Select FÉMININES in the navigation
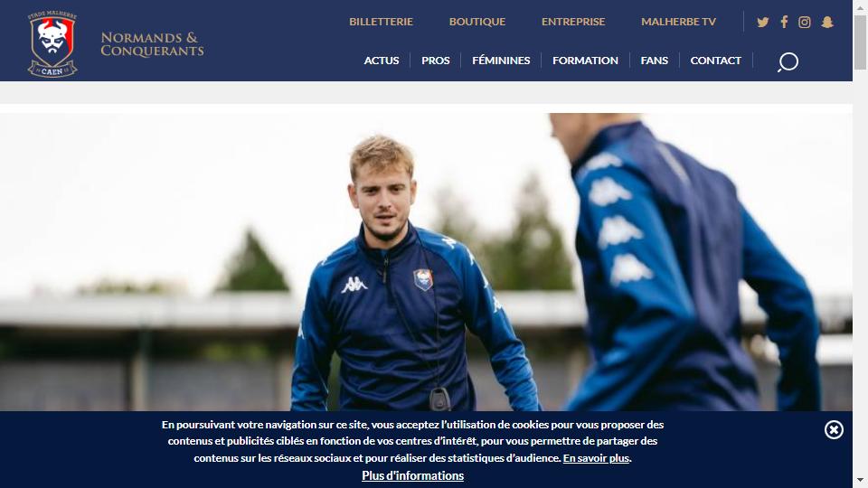The image size is (868, 488). click(501, 61)
